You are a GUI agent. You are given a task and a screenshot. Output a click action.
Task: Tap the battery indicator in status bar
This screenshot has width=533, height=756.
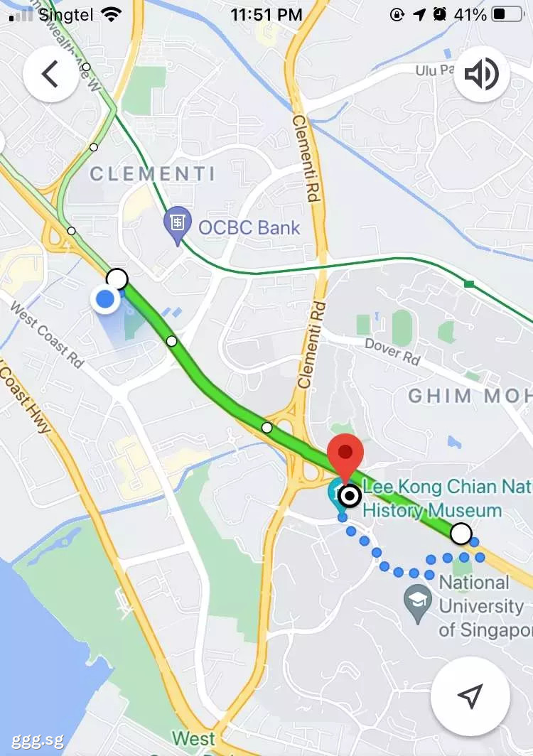pos(507,14)
